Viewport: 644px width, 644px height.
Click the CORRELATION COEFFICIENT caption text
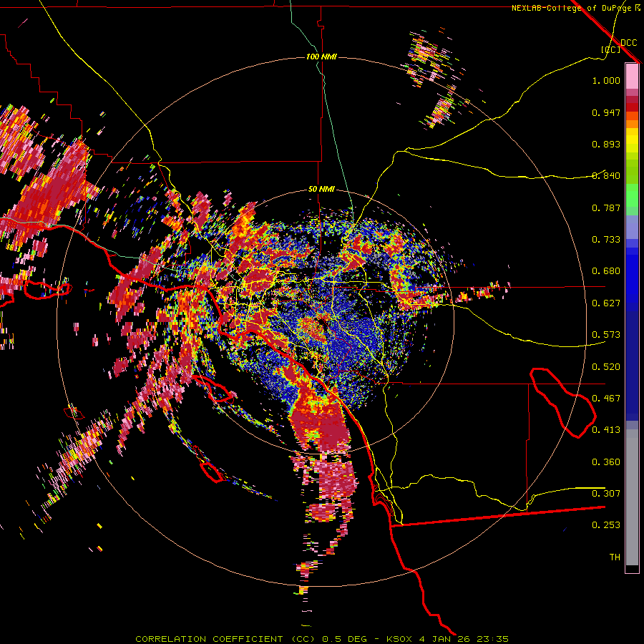209,639
